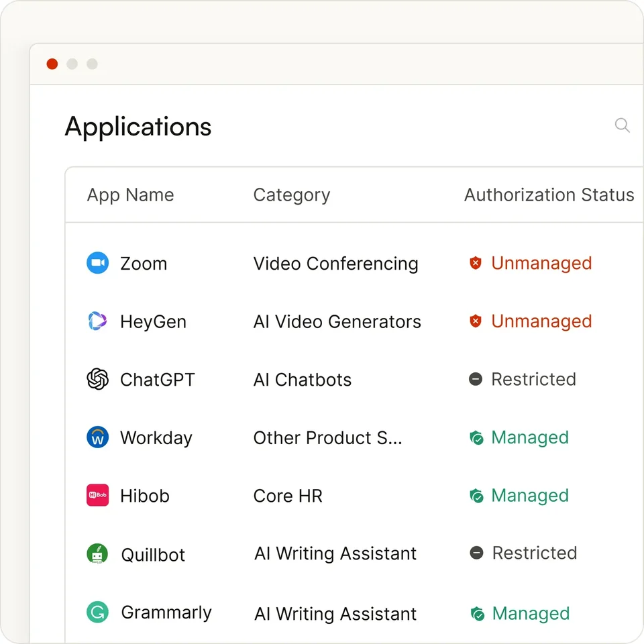Click the HeyGen app icon
The height and width of the screenshot is (644, 644).
tap(98, 321)
